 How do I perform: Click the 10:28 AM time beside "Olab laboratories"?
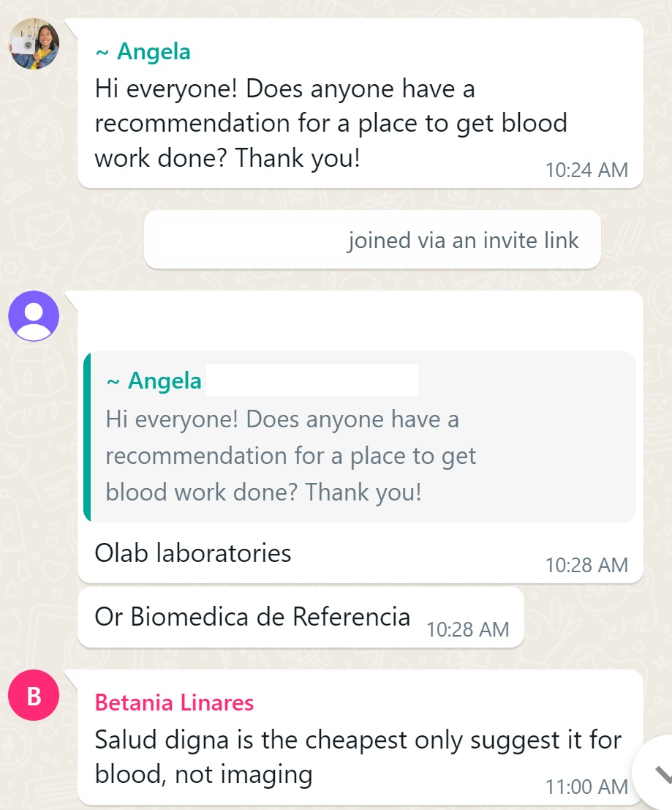pyautogui.click(x=586, y=565)
